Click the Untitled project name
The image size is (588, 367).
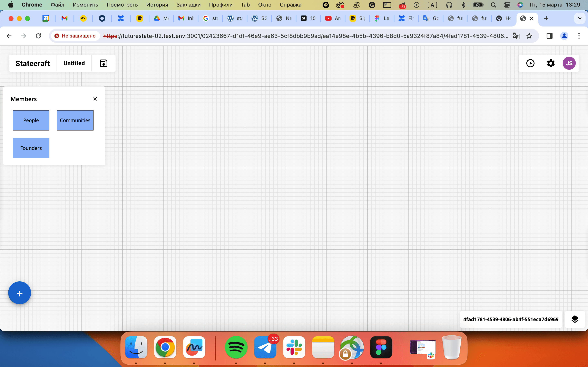click(x=74, y=63)
